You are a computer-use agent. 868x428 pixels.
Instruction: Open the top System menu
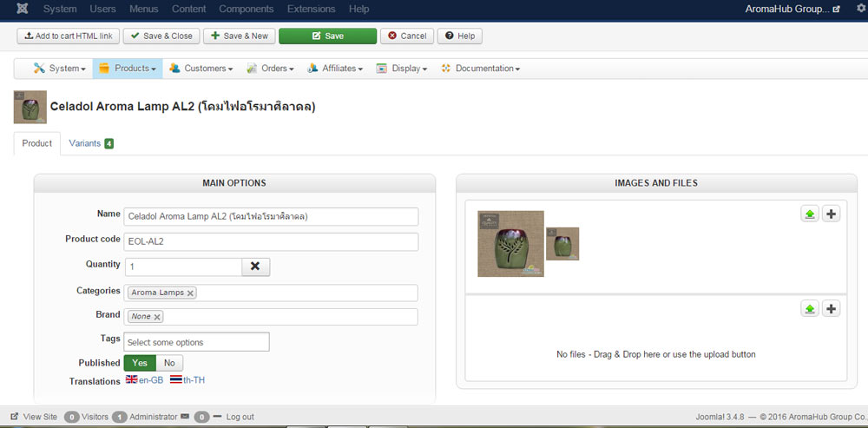(60, 9)
